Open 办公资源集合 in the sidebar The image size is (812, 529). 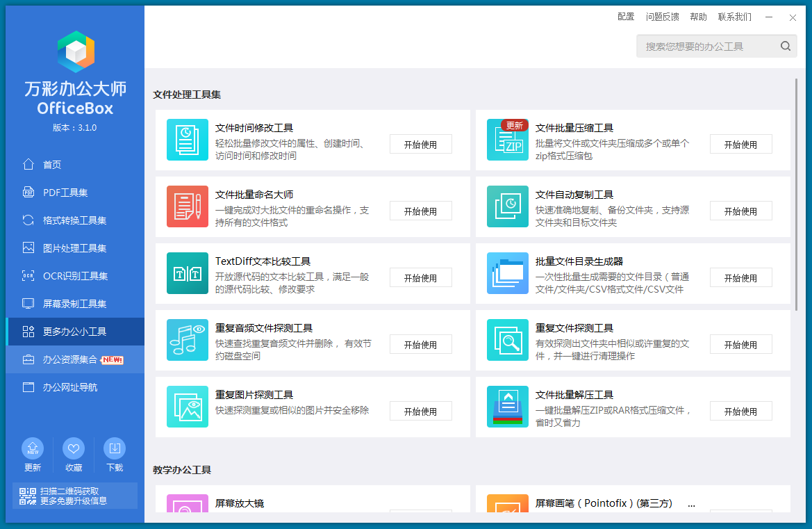pyautogui.click(x=69, y=359)
